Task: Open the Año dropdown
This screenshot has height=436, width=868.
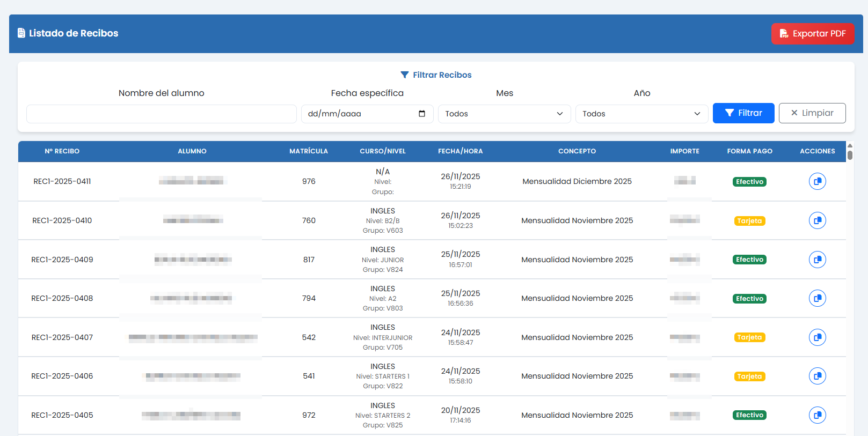Action: pyautogui.click(x=641, y=114)
